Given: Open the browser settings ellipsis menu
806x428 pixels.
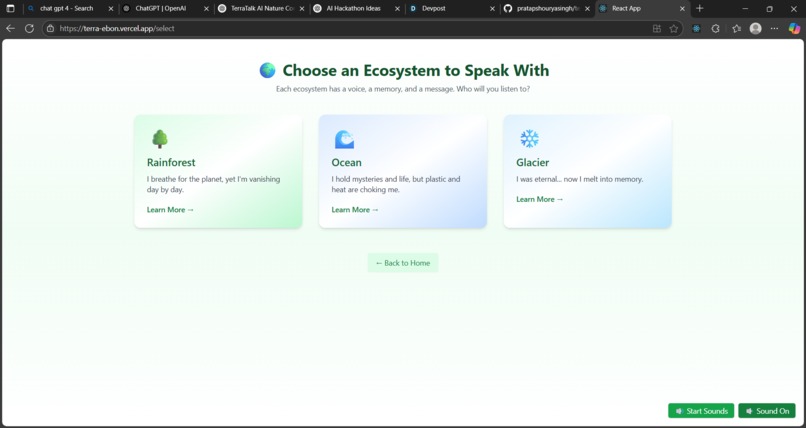Looking at the screenshot, I should (775, 29).
